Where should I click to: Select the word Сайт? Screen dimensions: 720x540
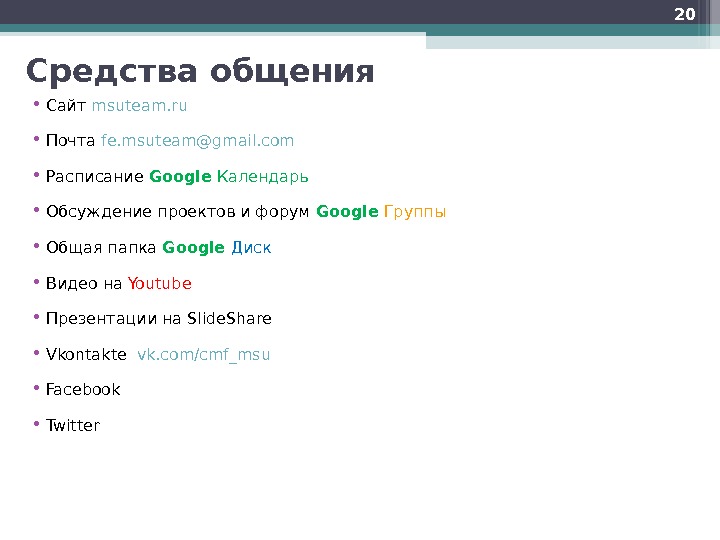[x=66, y=105]
